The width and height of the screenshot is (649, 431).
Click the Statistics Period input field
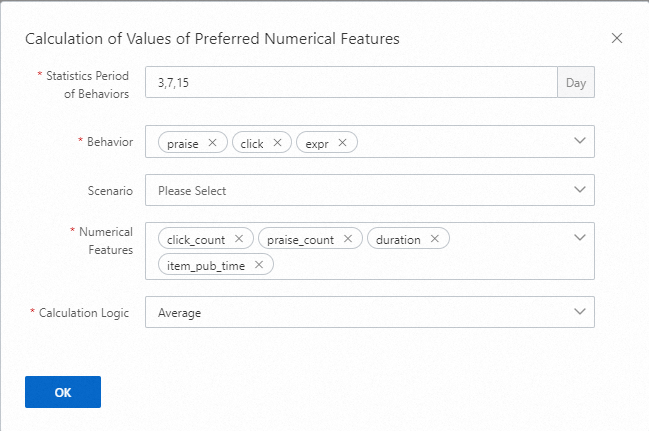tap(350, 82)
